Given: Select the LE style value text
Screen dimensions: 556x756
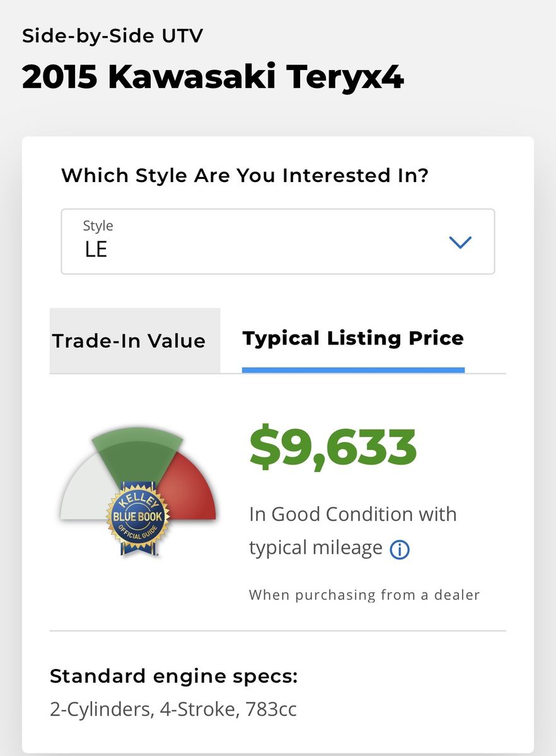Looking at the screenshot, I should point(96,249).
